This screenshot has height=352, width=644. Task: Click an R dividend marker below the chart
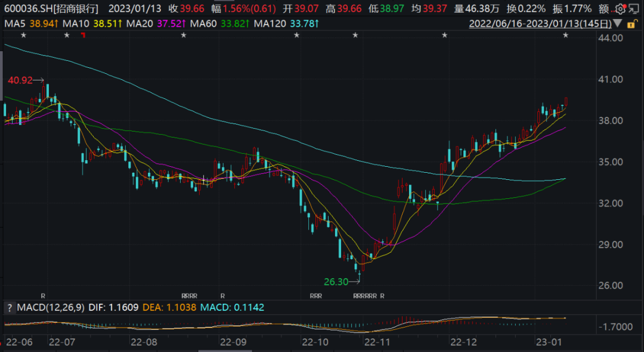[x=42, y=295]
